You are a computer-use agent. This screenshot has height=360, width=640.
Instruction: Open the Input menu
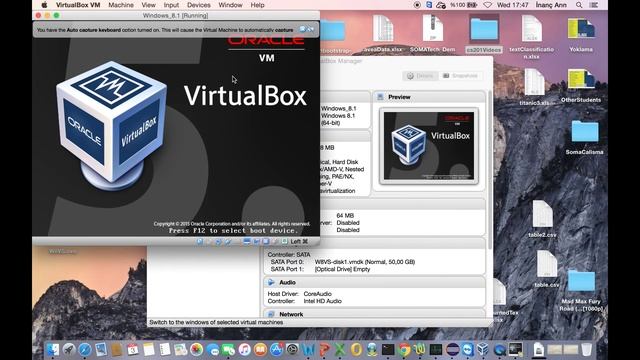[x=171, y=5]
